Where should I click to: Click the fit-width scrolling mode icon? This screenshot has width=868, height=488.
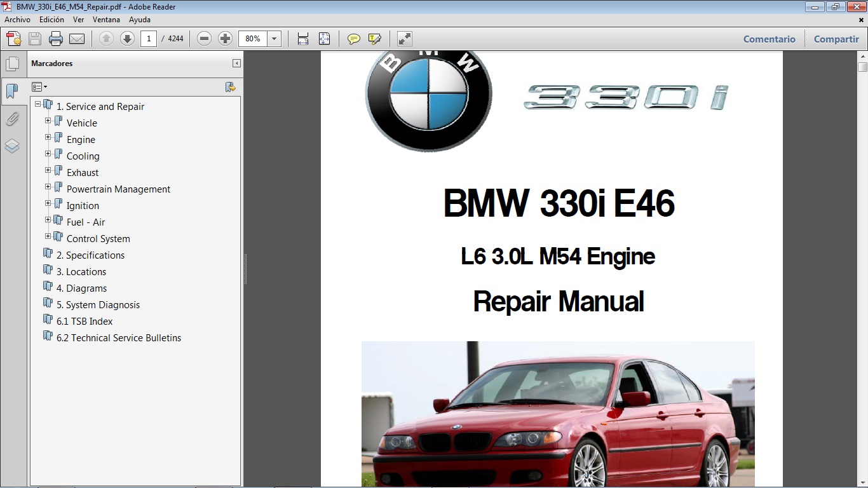(x=303, y=39)
